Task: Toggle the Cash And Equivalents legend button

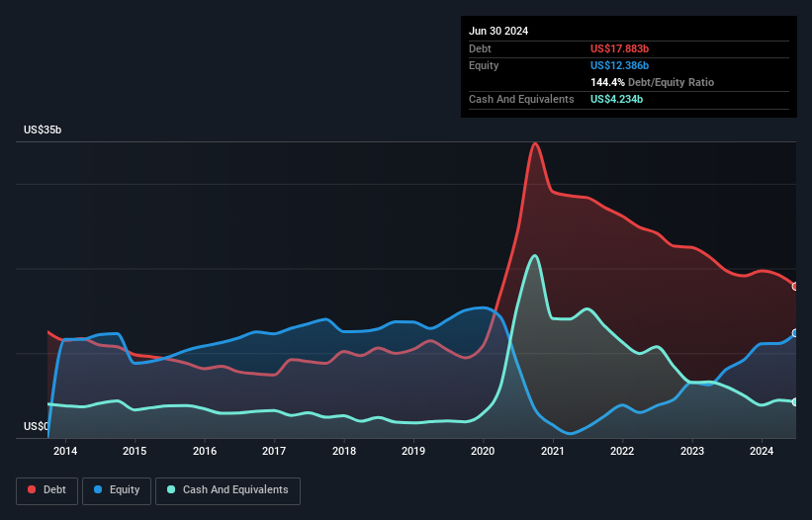Action: point(227,490)
